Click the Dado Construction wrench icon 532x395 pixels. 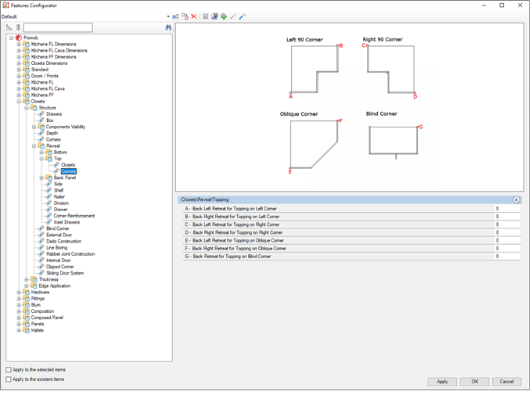tap(41, 242)
